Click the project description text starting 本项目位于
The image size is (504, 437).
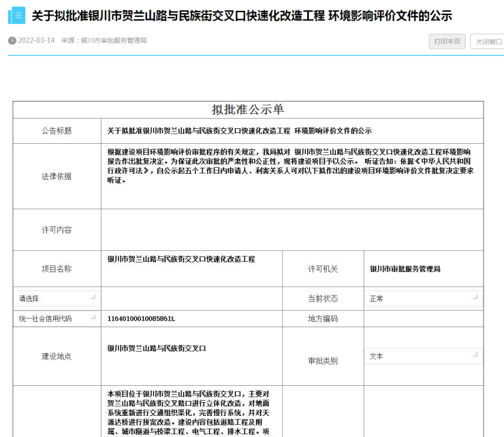(x=191, y=412)
